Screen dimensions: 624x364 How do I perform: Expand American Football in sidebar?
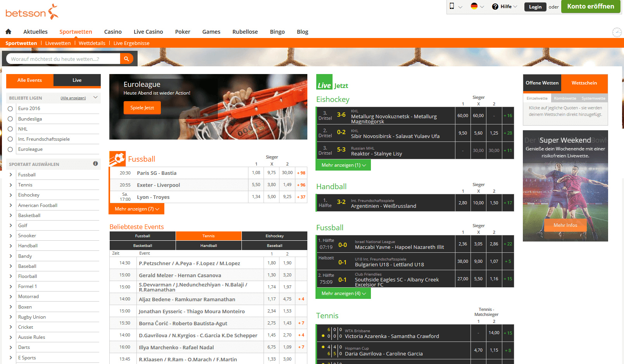[x=11, y=205]
